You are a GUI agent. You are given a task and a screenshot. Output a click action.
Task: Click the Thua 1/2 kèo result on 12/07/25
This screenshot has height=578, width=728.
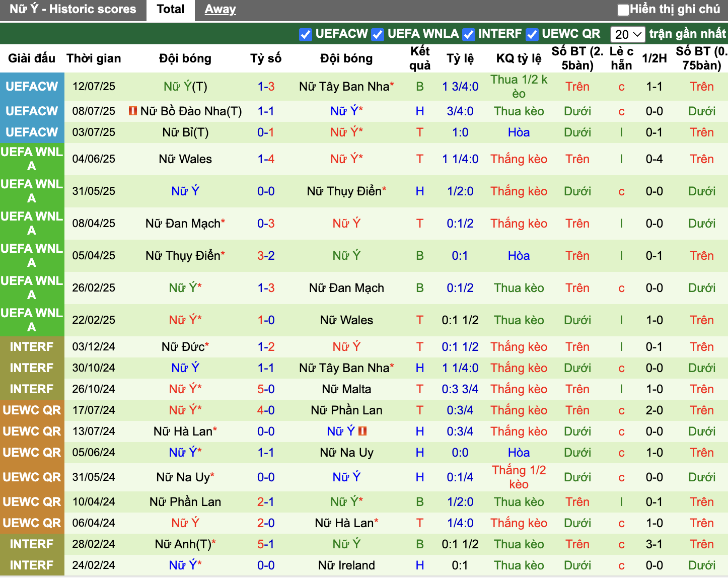pos(519,87)
